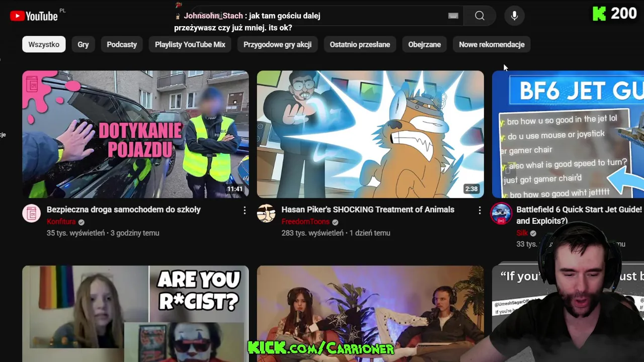Screen dimensions: 644x362
Task: Open the BF6 JET GUIDE thumbnail
Action: pyautogui.click(x=568, y=134)
